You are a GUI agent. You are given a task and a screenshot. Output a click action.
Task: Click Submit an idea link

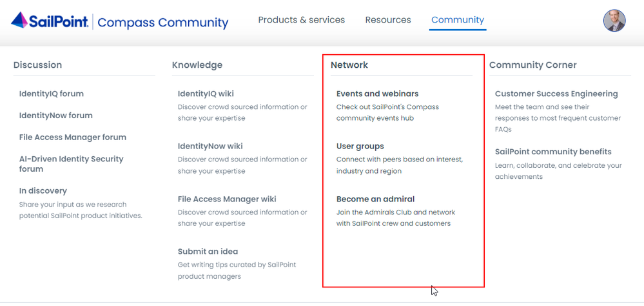coord(208,251)
